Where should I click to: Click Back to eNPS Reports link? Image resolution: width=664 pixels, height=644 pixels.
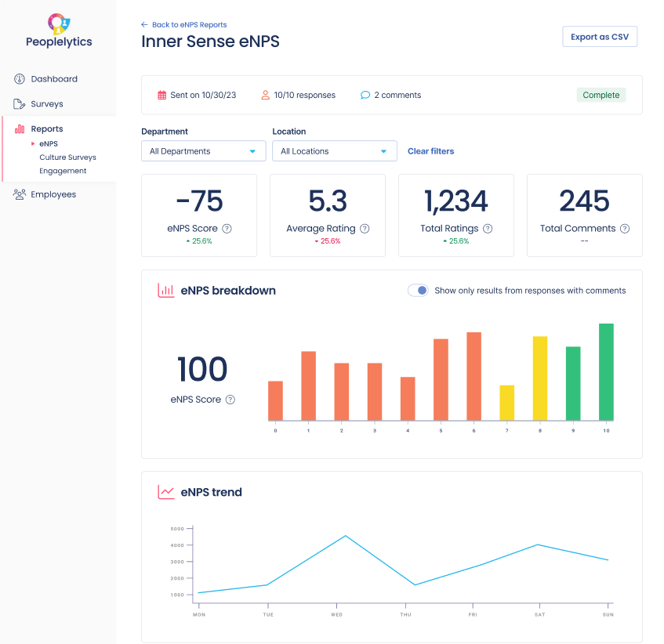tap(189, 25)
